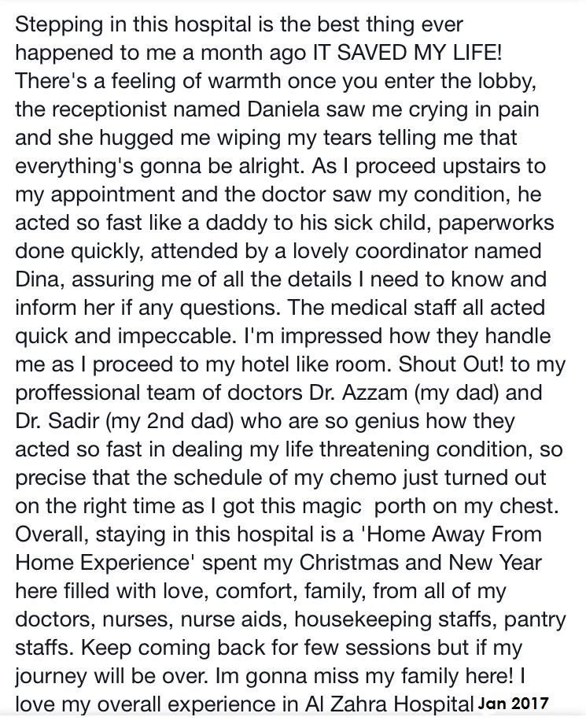Click the misspelled word 'proffessional'
This screenshot has height=728, width=586.
pyautogui.click(x=78, y=392)
